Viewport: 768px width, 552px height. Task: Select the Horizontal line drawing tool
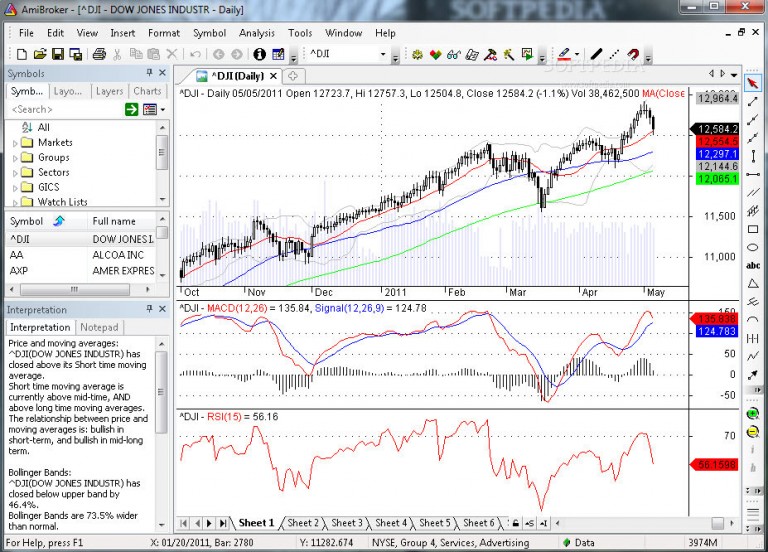[753, 174]
